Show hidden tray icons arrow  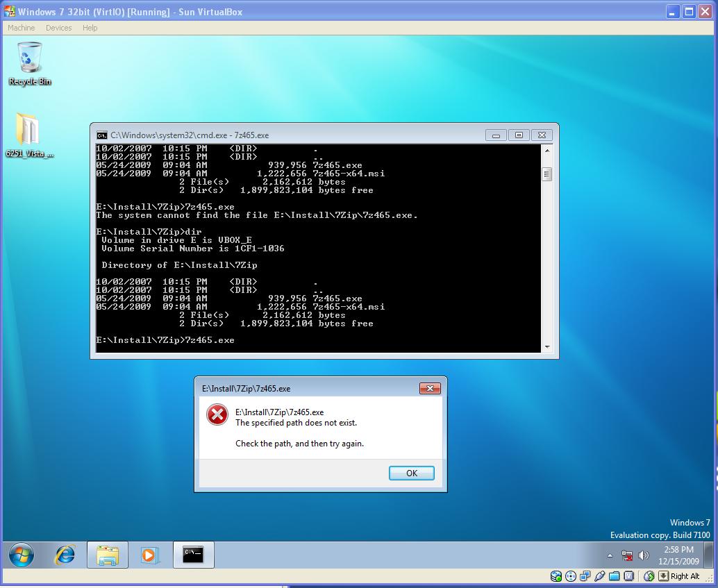[x=610, y=555]
